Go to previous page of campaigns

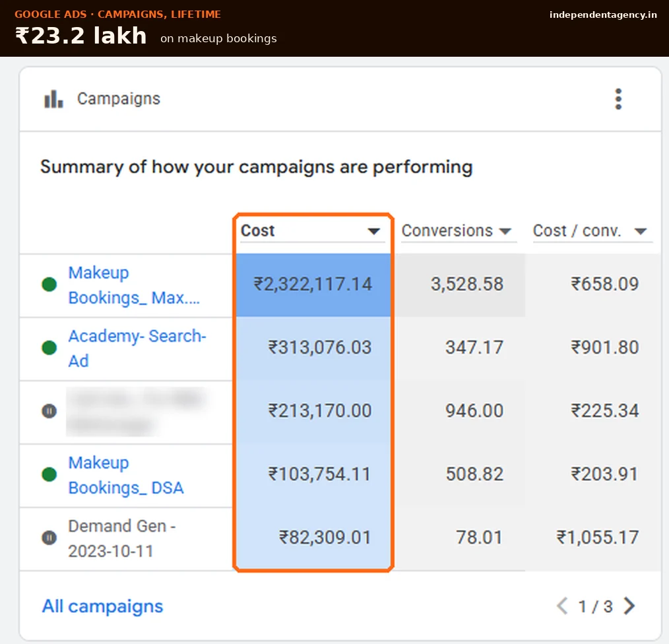tap(562, 606)
